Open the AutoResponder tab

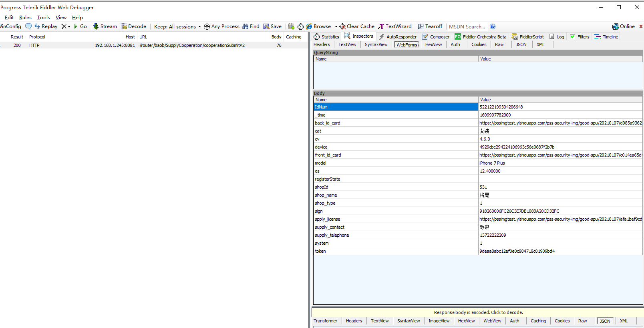[398, 37]
